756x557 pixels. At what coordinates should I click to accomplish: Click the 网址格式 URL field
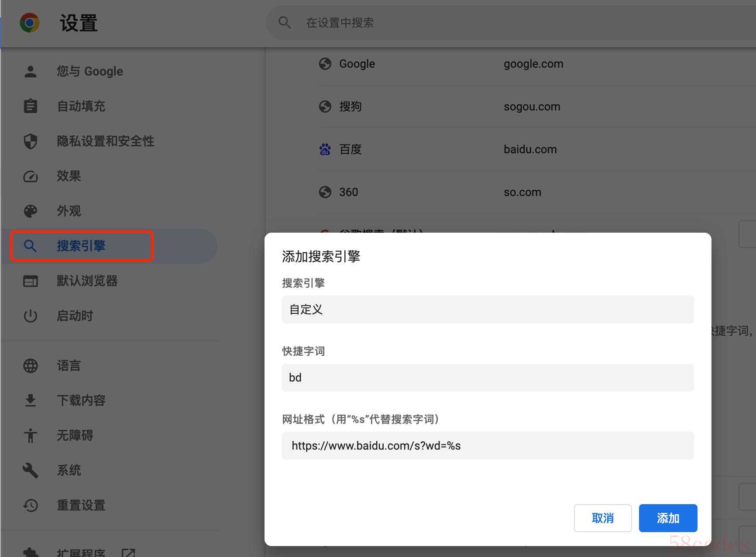[488, 446]
